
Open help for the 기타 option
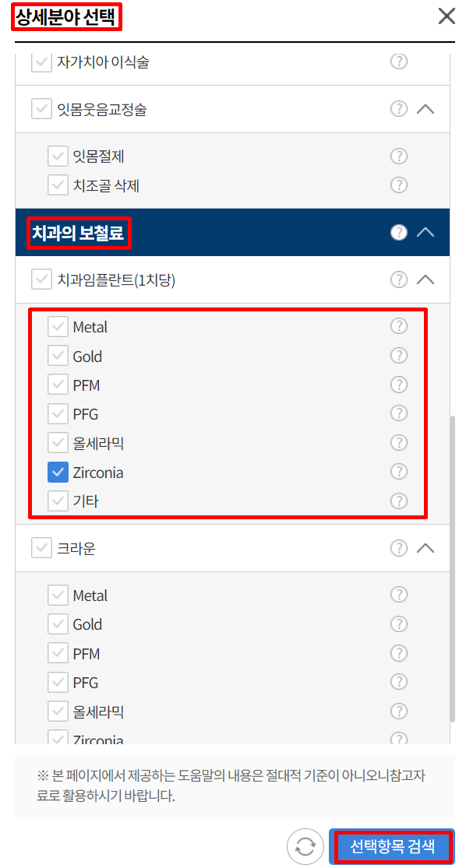tap(399, 501)
